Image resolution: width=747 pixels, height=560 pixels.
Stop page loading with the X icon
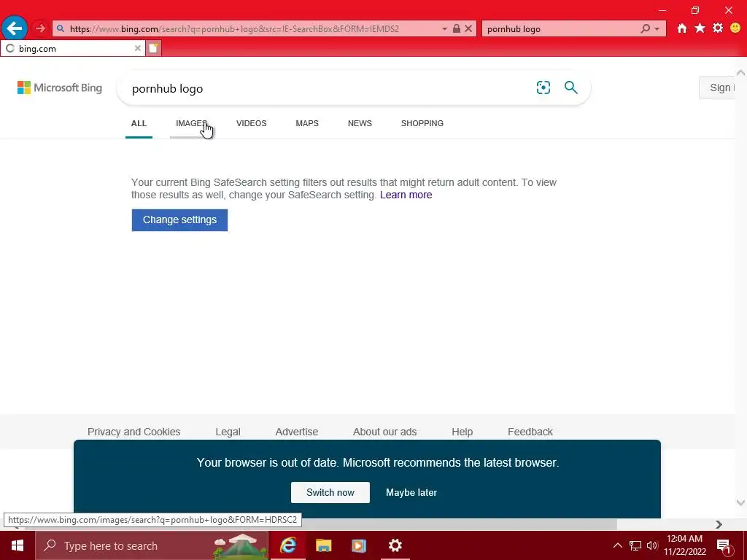(x=468, y=28)
